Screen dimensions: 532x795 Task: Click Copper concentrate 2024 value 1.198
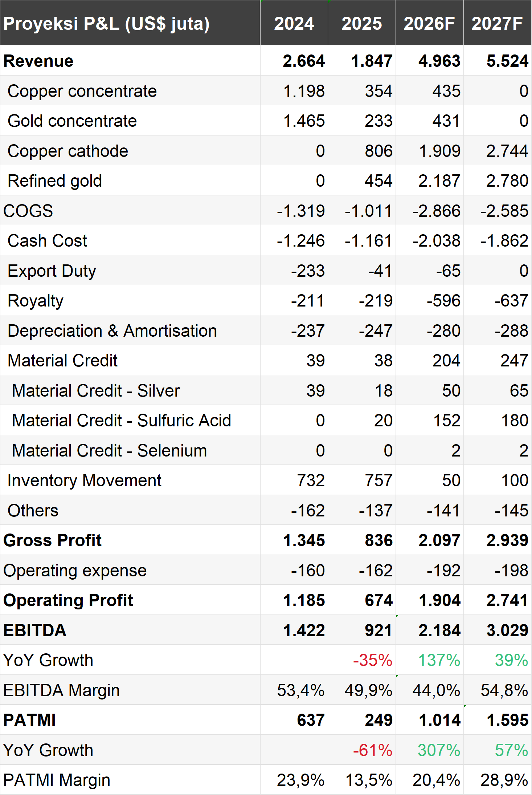point(304,91)
